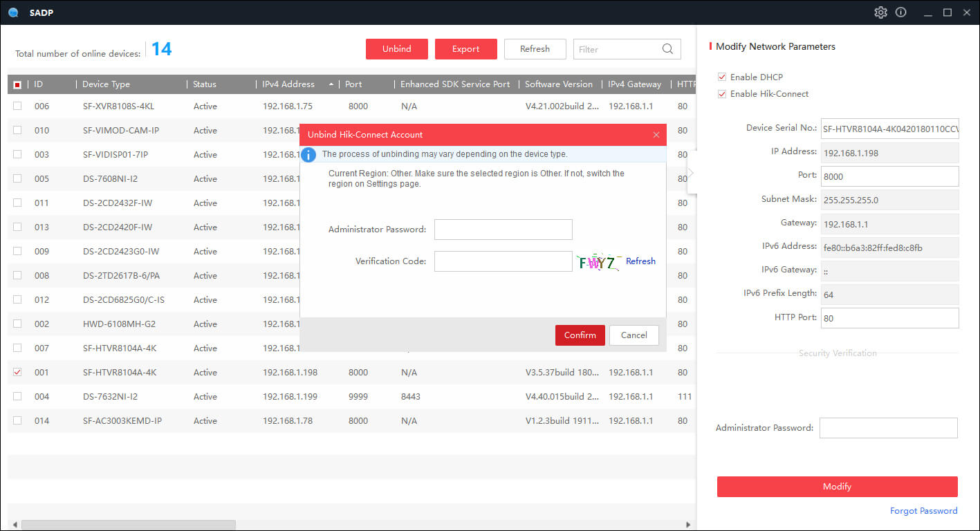This screenshot has height=531, width=980.
Task: Focus the Verification Code field
Action: click(x=503, y=261)
